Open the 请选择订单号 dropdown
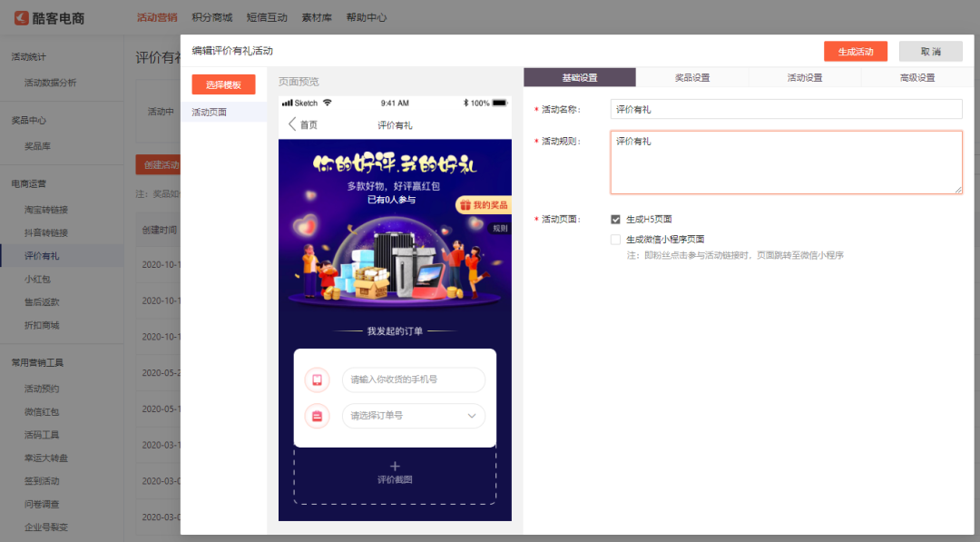Image resolution: width=980 pixels, height=542 pixels. 414,416
